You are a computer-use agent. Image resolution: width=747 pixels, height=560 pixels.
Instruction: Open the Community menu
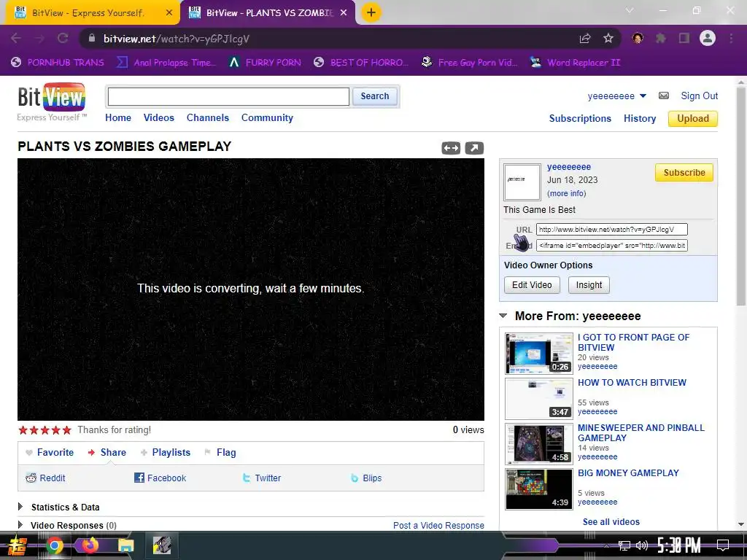[267, 117]
